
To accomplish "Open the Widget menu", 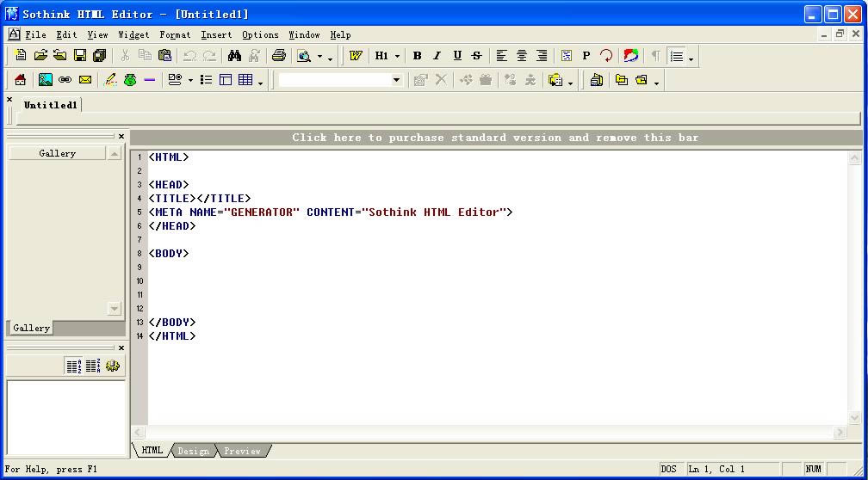I will [x=134, y=34].
